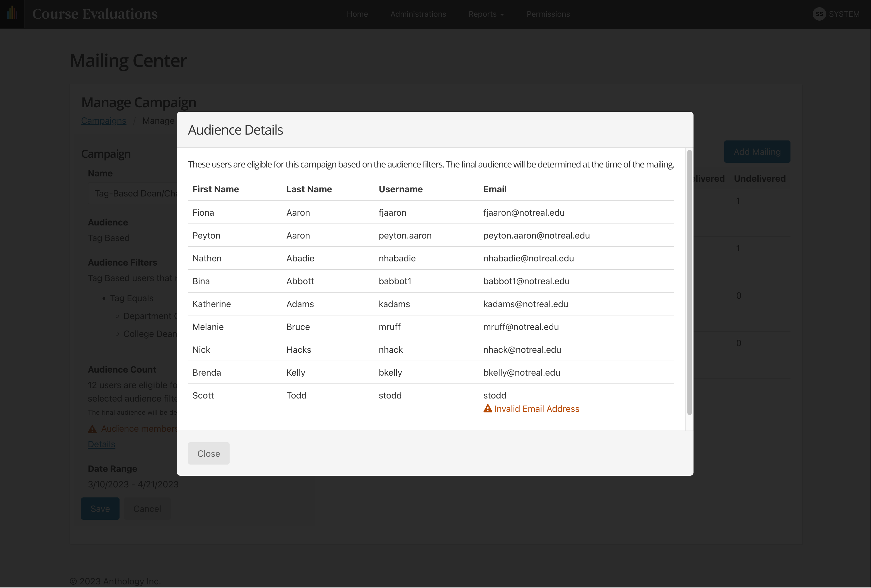
Task: Click the first name Brenda
Action: pyautogui.click(x=206, y=373)
